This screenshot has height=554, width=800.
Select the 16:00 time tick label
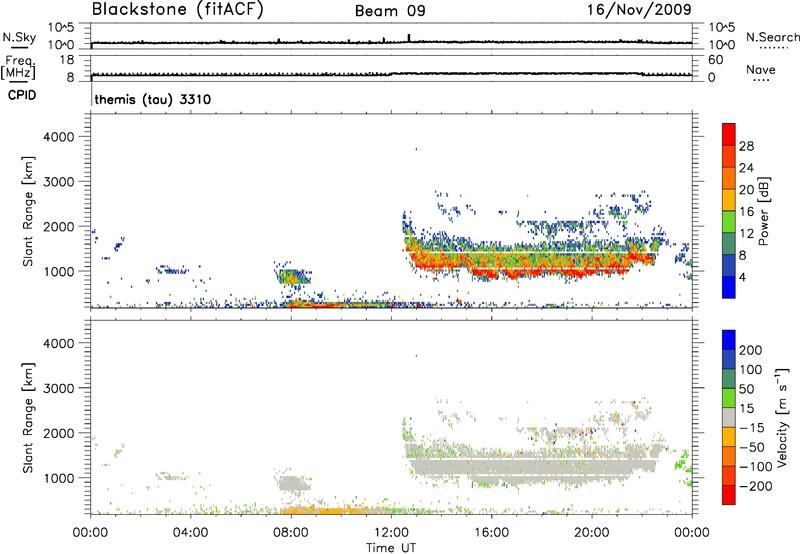(x=491, y=533)
